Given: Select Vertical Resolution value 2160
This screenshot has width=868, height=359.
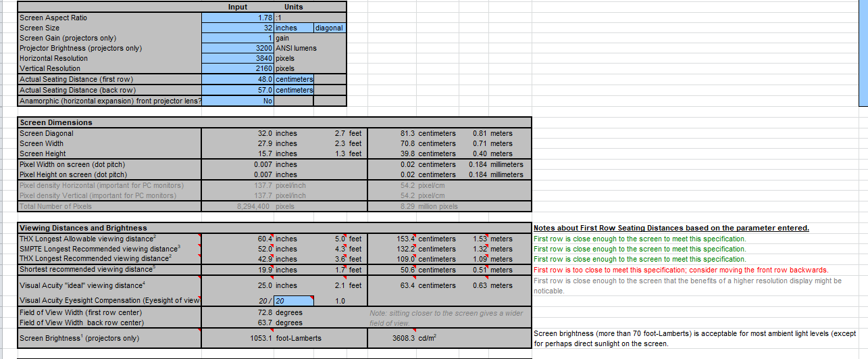Looking at the screenshot, I should pyautogui.click(x=238, y=68).
